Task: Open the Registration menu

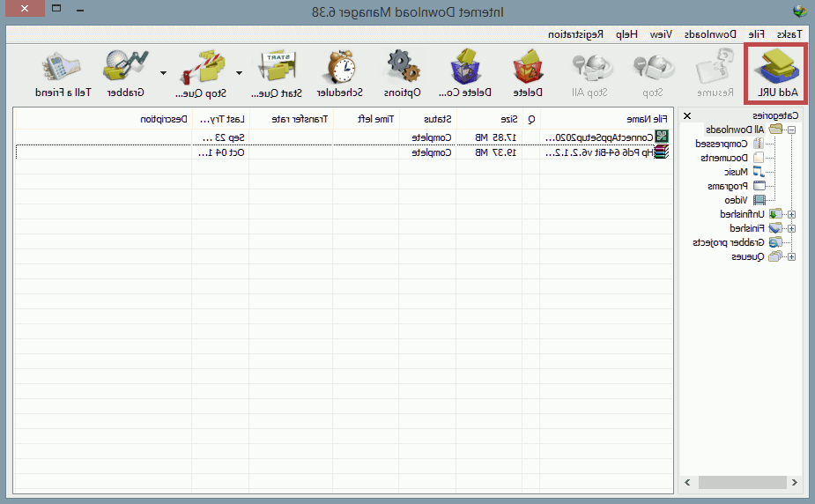Action: 575,34
